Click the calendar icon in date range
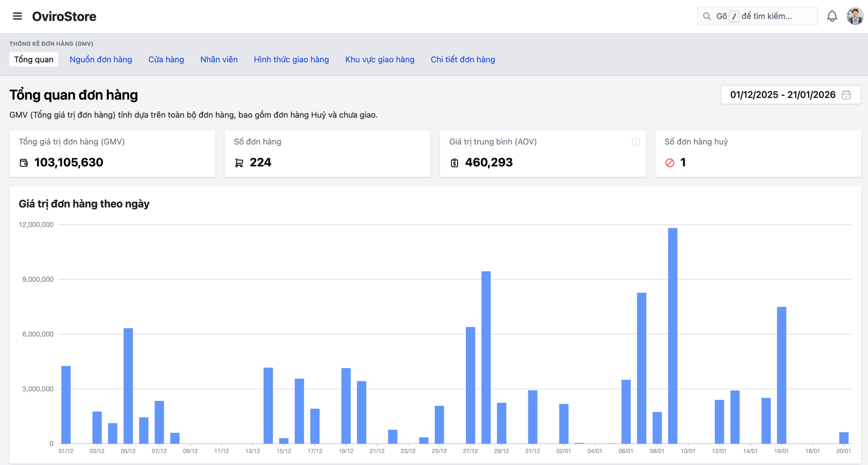This screenshot has height=465, width=868. pyautogui.click(x=846, y=95)
